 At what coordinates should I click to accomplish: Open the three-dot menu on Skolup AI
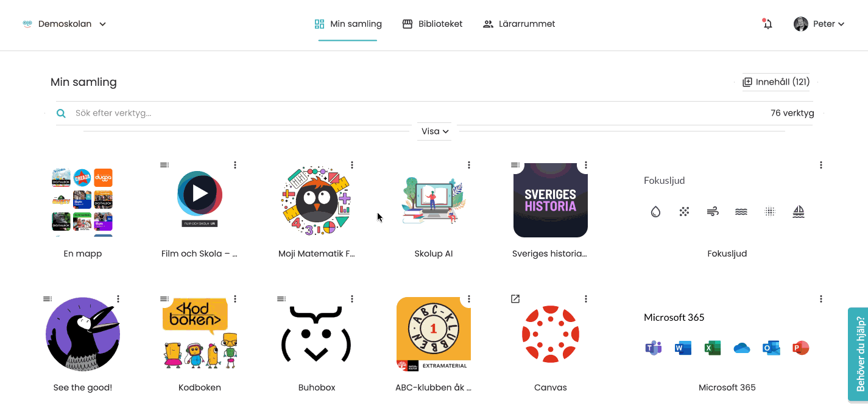469,165
